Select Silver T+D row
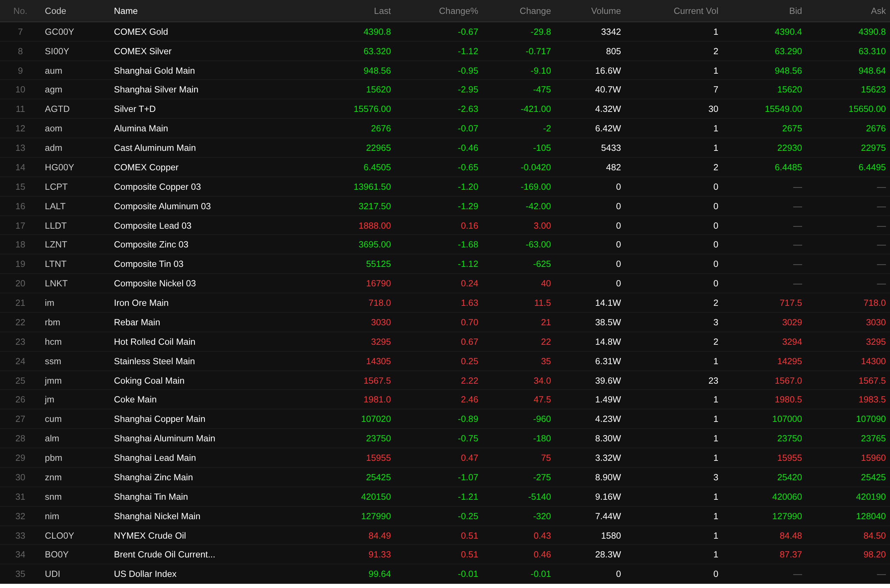This screenshot has width=890, height=588. [x=445, y=109]
